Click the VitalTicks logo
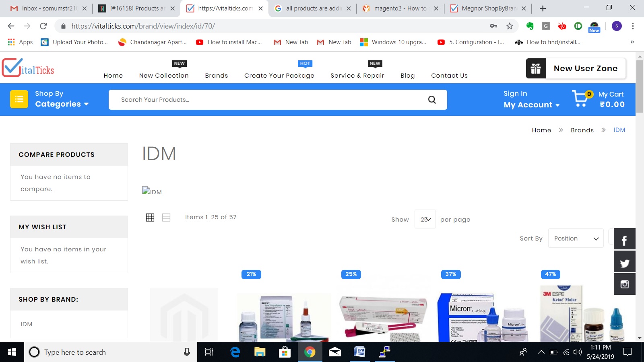The height and width of the screenshot is (362, 644). point(28,68)
